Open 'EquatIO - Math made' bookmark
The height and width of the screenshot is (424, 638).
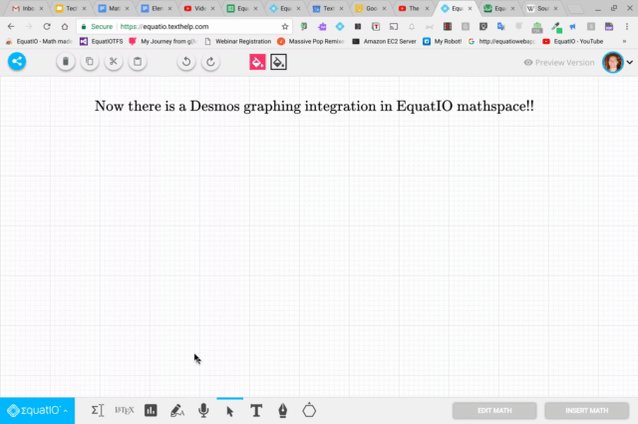point(39,42)
